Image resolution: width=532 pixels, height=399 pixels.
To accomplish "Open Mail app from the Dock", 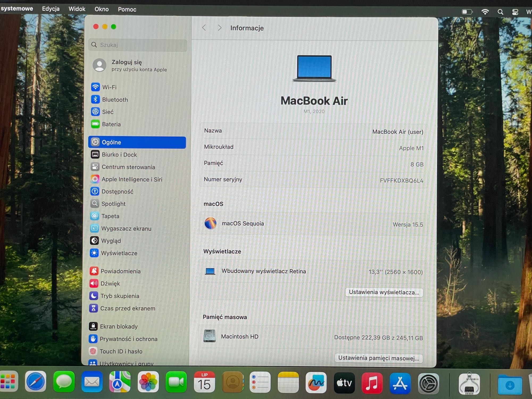I will point(92,382).
